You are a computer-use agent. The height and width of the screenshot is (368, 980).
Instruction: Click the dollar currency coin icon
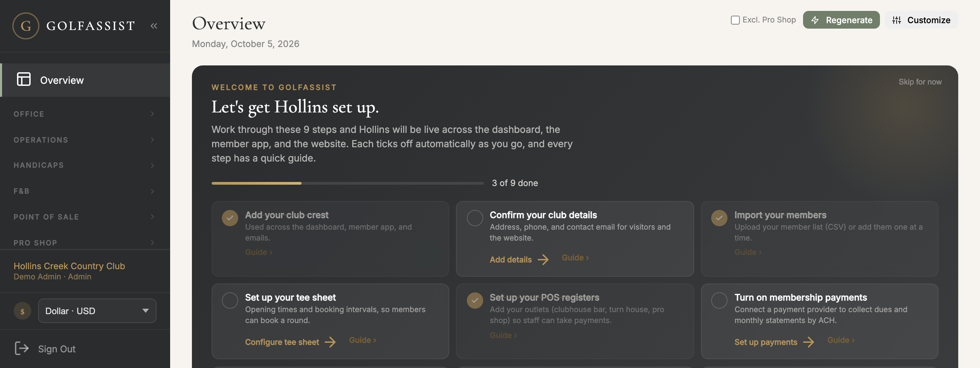(22, 311)
